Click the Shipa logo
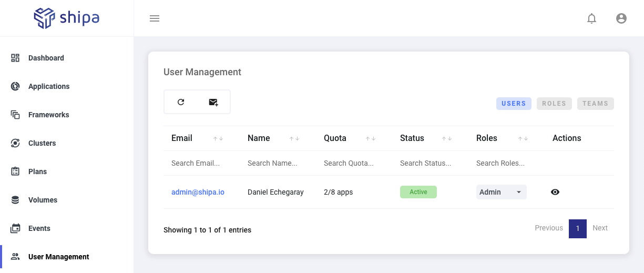 coord(67,18)
